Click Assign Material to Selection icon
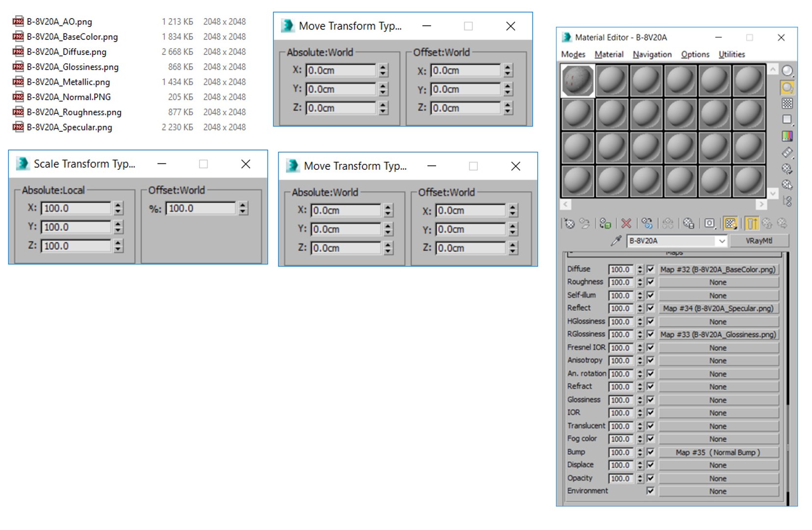 [x=605, y=224]
